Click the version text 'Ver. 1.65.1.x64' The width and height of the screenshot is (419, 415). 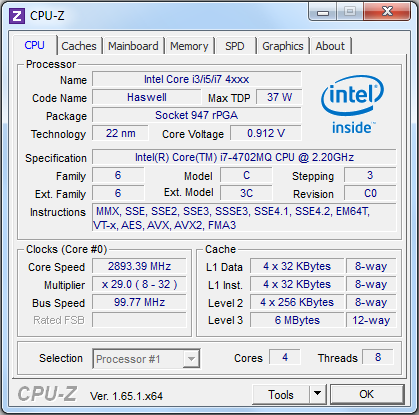pos(126,396)
